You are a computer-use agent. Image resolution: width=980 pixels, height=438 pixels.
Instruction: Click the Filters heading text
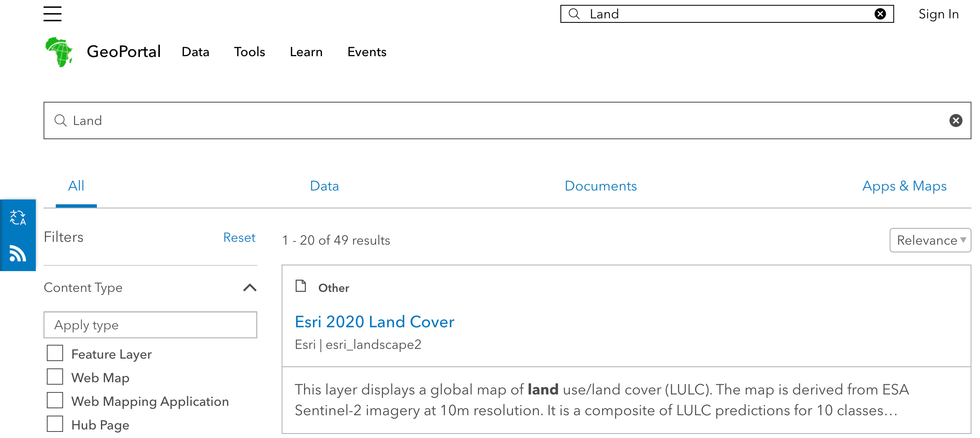click(63, 237)
